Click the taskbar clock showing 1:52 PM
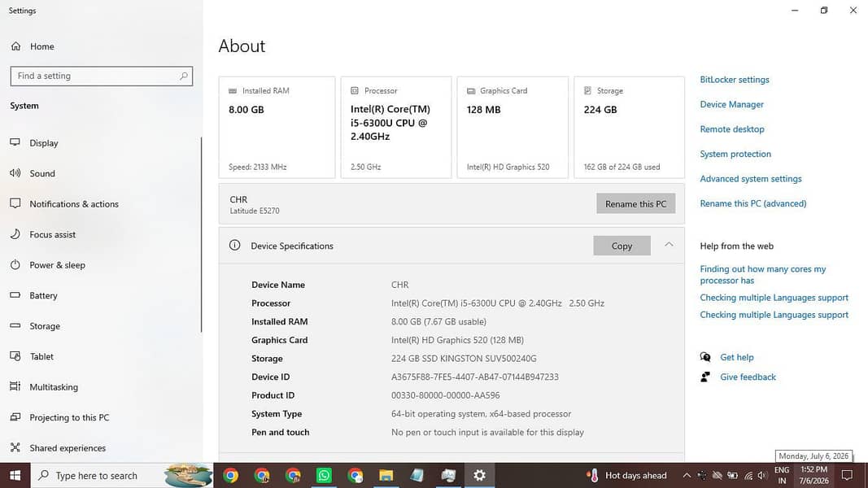 click(813, 475)
